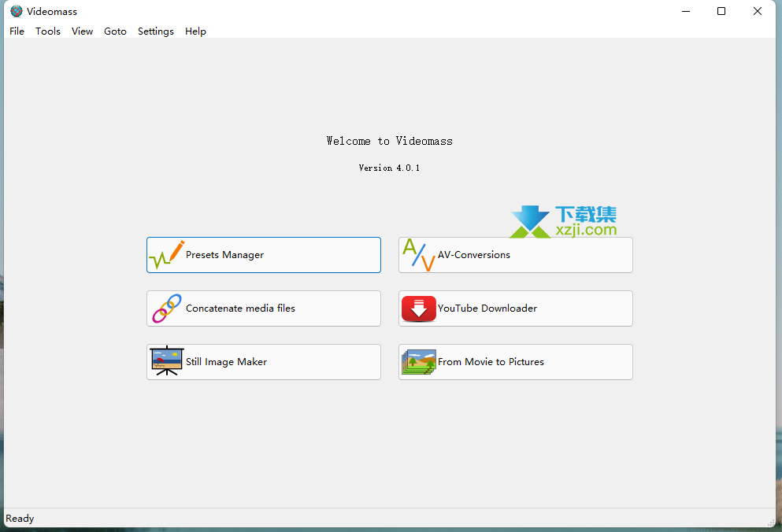Open the AV-Conversions panel via its label
The image size is (782, 532).
click(x=474, y=255)
